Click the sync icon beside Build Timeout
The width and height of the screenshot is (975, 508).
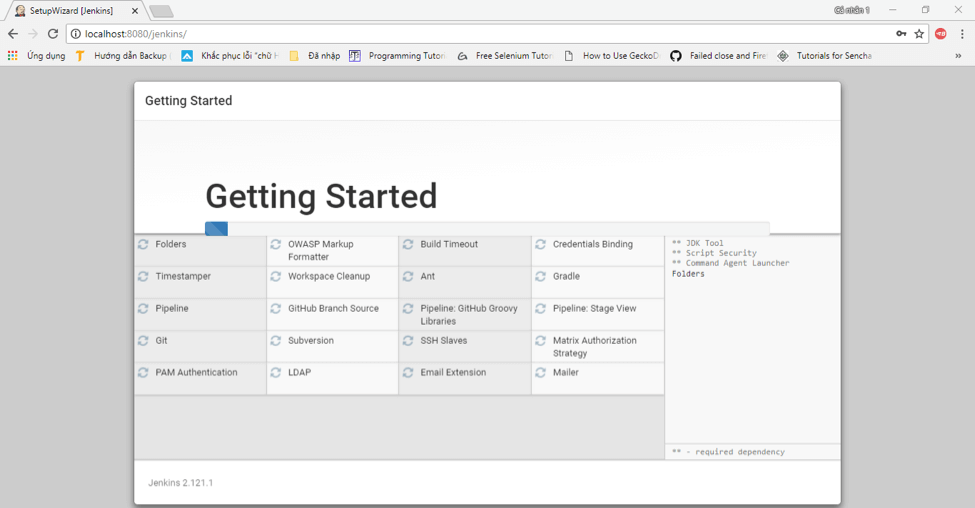[x=408, y=245]
